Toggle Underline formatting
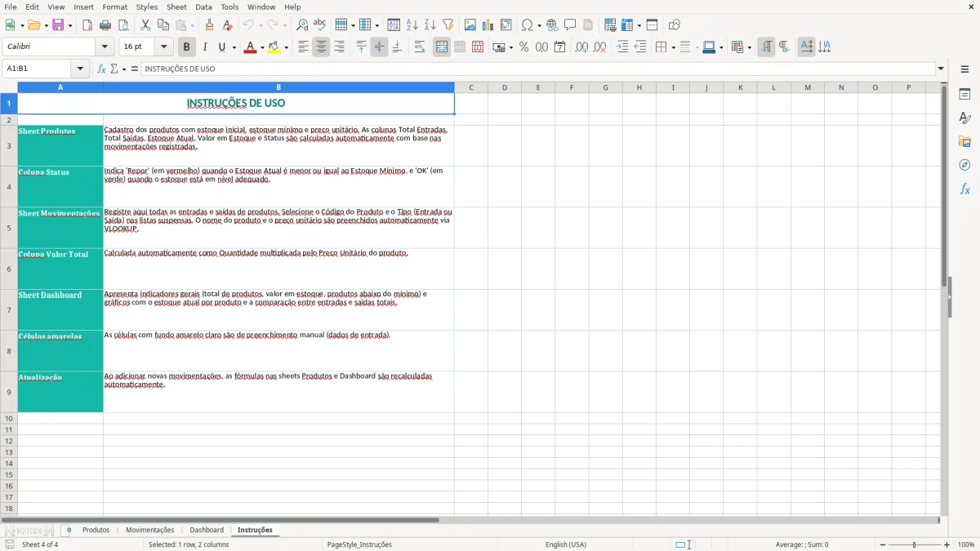 pos(221,47)
